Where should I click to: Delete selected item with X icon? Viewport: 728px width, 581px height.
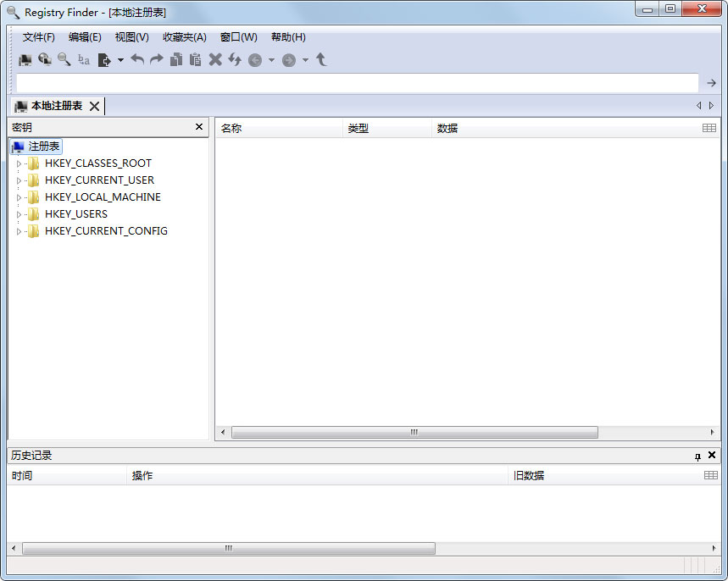pos(215,60)
